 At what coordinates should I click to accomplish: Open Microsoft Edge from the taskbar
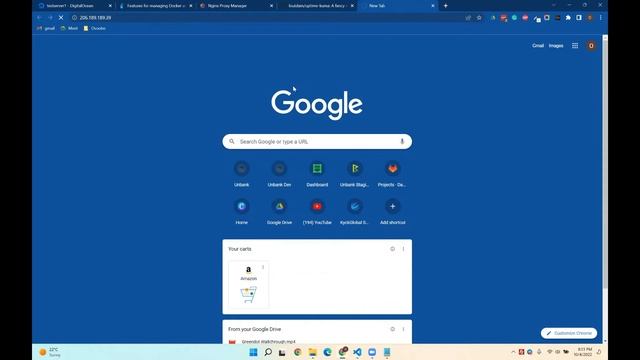(327, 352)
